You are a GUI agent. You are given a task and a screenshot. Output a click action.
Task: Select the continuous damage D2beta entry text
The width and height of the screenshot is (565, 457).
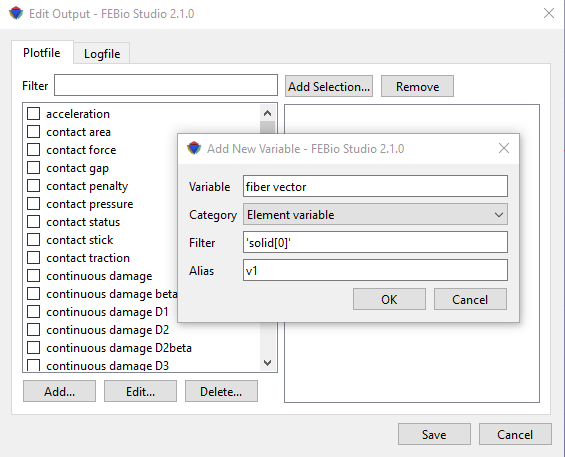tap(119, 348)
